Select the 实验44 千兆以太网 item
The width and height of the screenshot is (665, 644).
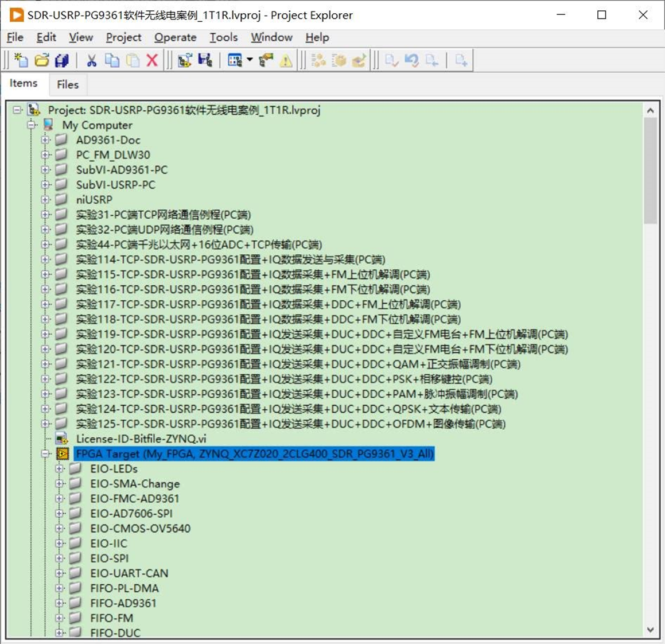pos(199,245)
